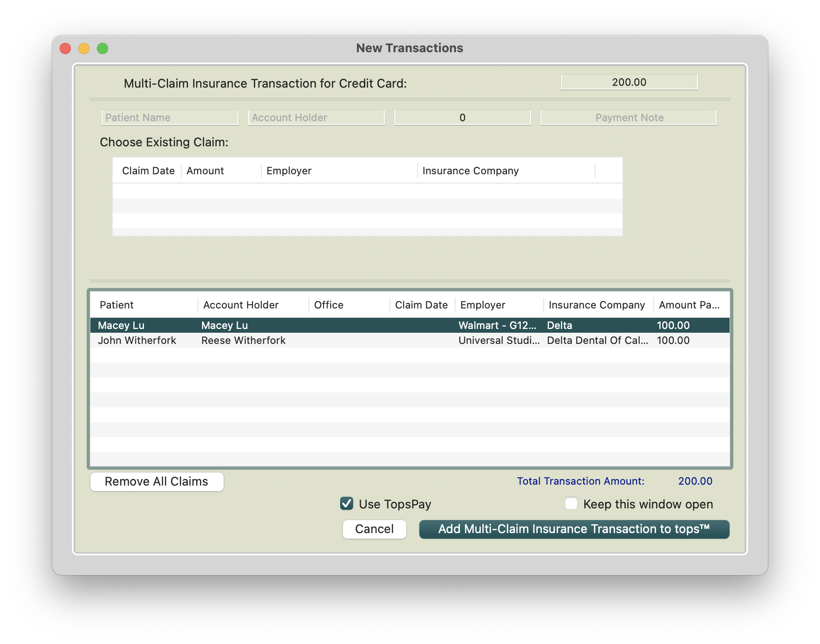Click the amount field showing 0
The width and height of the screenshot is (820, 644).
pos(463,117)
